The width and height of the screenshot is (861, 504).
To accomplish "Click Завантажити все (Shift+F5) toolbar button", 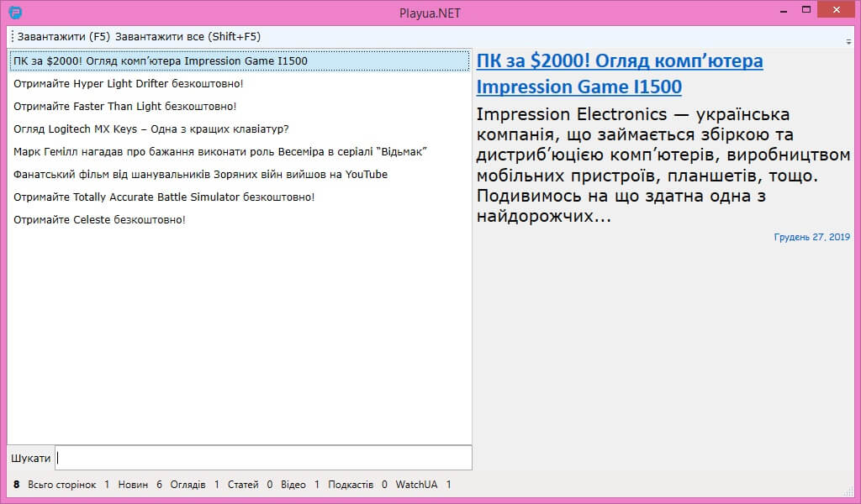I will pos(188,37).
